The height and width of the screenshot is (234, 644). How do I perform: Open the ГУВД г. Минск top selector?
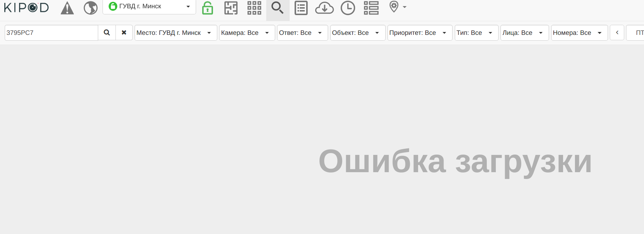click(149, 6)
